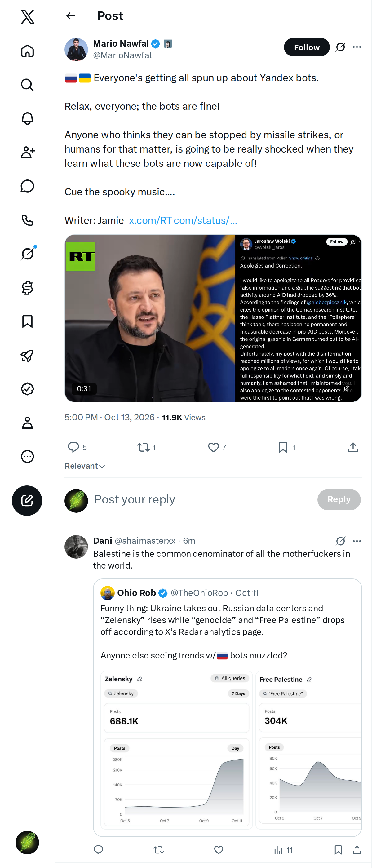Expand the Relevant replies sort dropdown
This screenshot has height=868, width=372.
[85, 466]
